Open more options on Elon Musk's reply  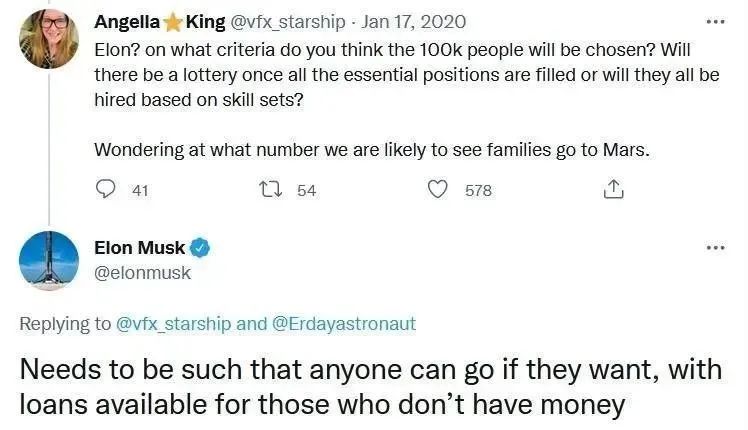click(x=714, y=247)
